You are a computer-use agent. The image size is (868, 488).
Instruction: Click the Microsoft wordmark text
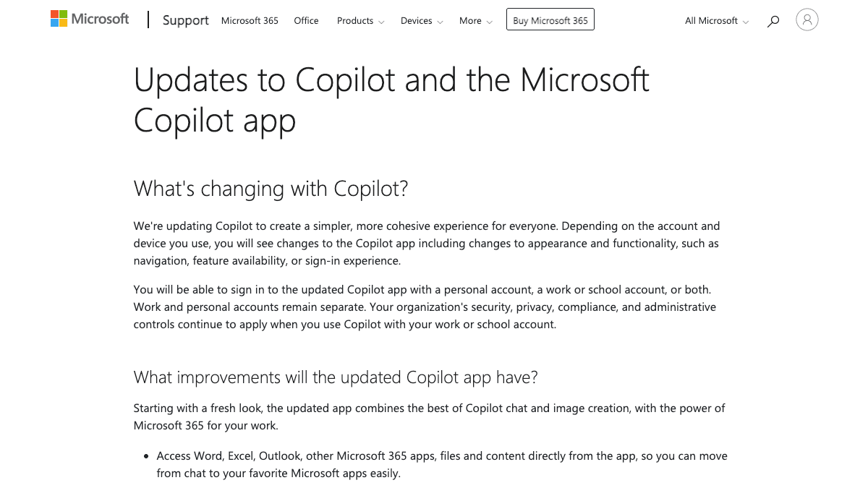pyautogui.click(x=100, y=19)
